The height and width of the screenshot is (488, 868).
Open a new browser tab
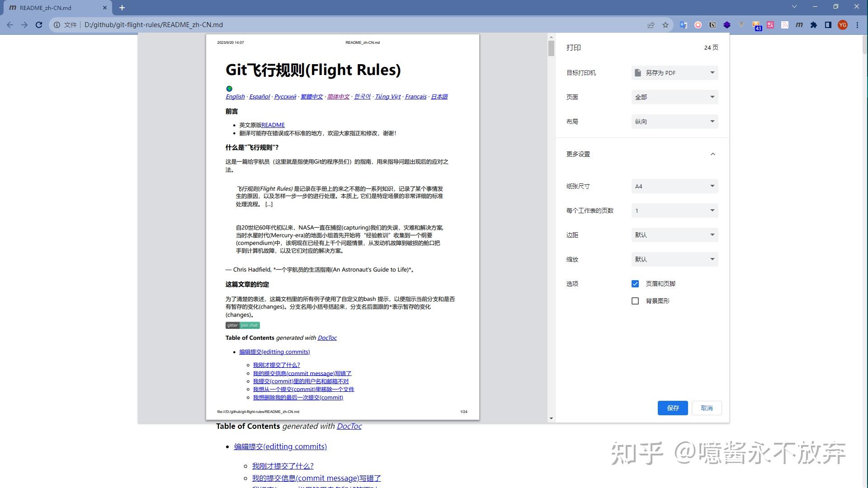point(122,8)
